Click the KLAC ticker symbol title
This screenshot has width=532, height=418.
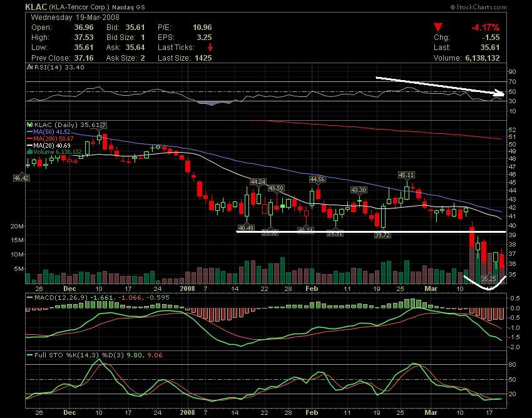[36, 7]
